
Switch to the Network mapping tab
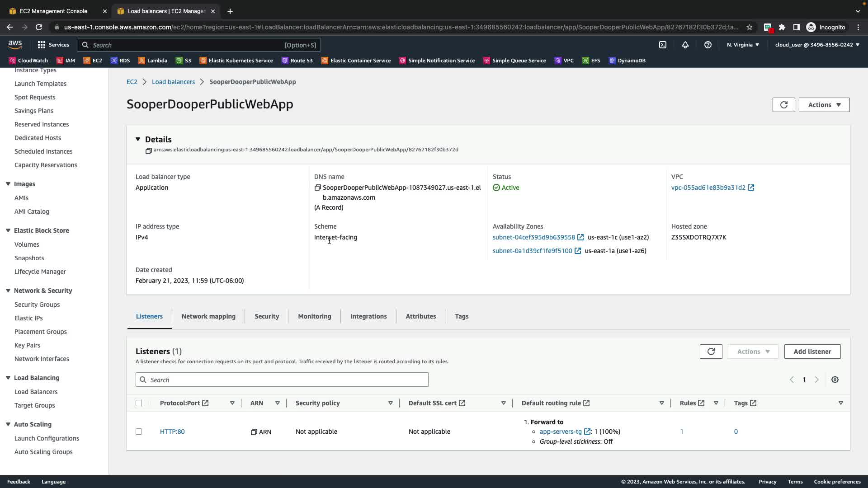[x=208, y=316]
